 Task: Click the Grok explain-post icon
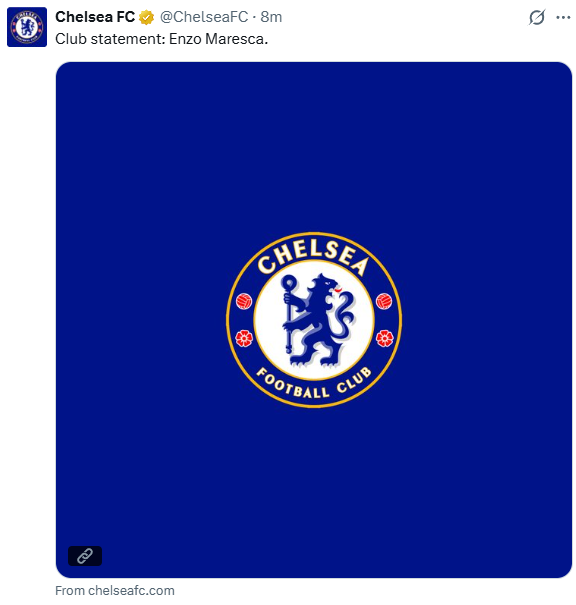[x=537, y=17]
